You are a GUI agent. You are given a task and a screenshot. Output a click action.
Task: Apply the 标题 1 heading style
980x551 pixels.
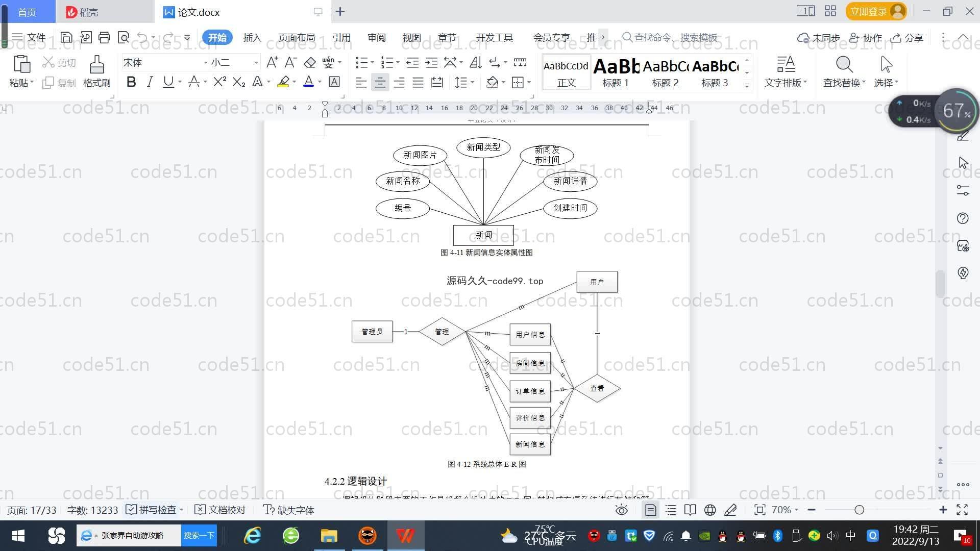click(x=616, y=73)
